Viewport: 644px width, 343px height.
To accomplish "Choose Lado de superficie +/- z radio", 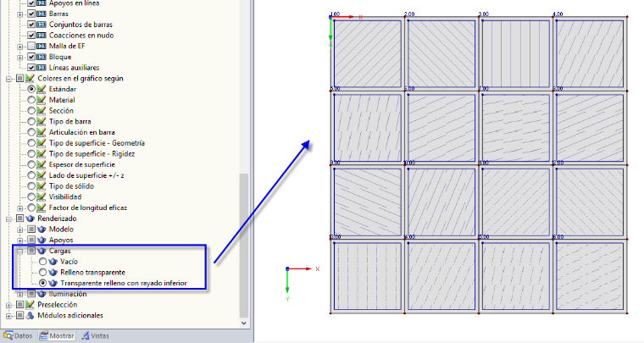I will click(31, 175).
